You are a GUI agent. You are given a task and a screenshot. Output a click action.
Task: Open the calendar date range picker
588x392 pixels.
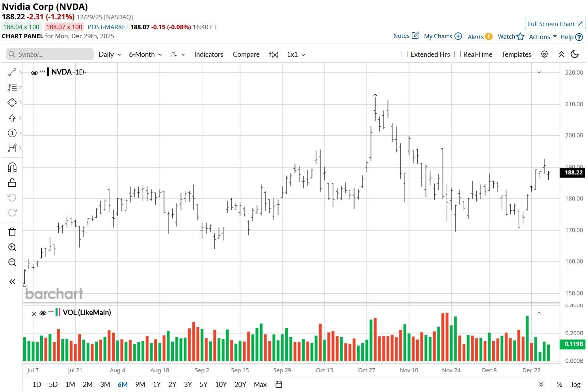coord(279,385)
